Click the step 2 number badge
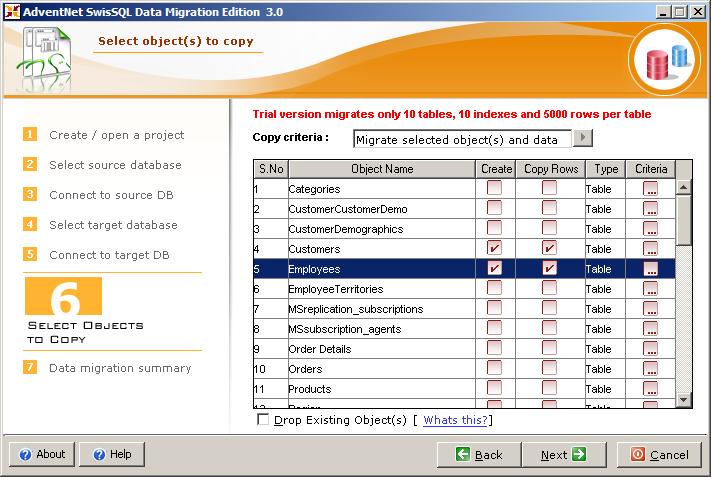The height and width of the screenshot is (477, 711). (x=30, y=164)
